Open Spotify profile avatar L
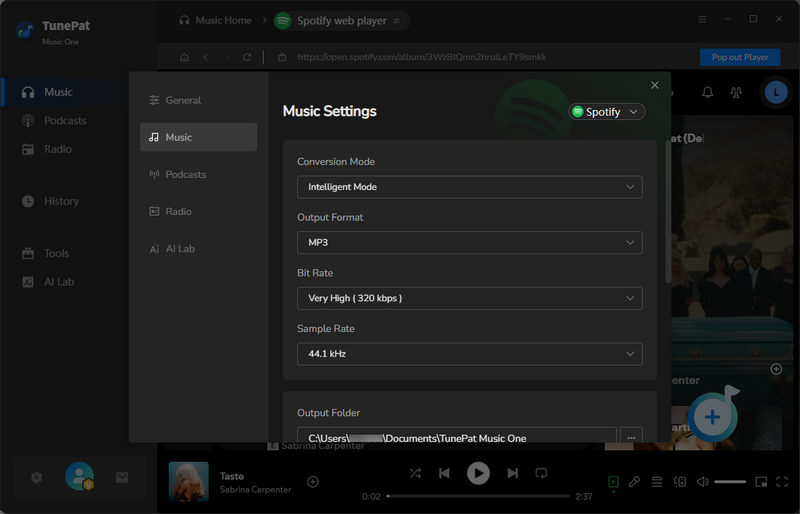 776,92
